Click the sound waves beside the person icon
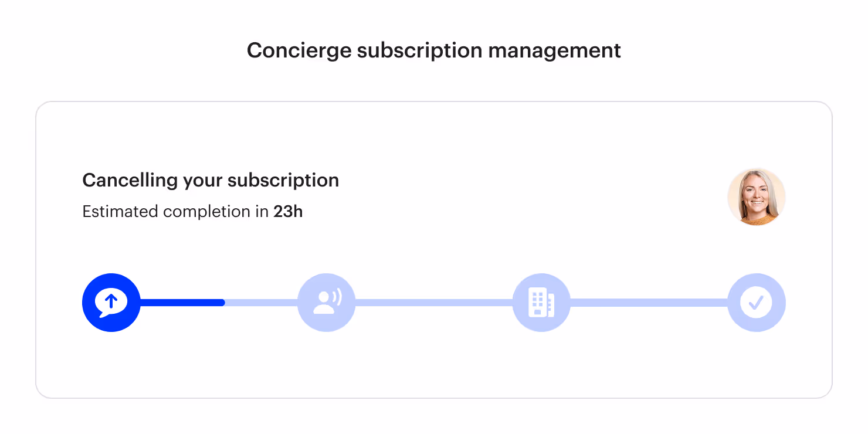The height and width of the screenshot is (434, 868). click(x=336, y=297)
